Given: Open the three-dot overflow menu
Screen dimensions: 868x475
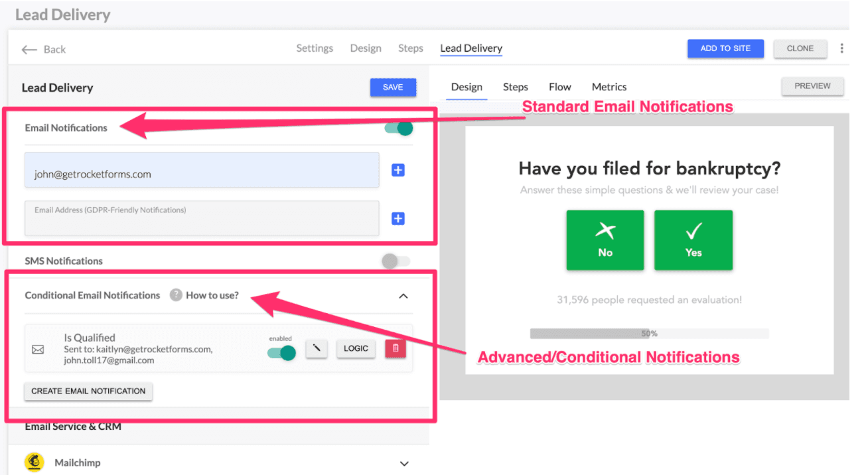Looking at the screenshot, I should click(x=843, y=48).
